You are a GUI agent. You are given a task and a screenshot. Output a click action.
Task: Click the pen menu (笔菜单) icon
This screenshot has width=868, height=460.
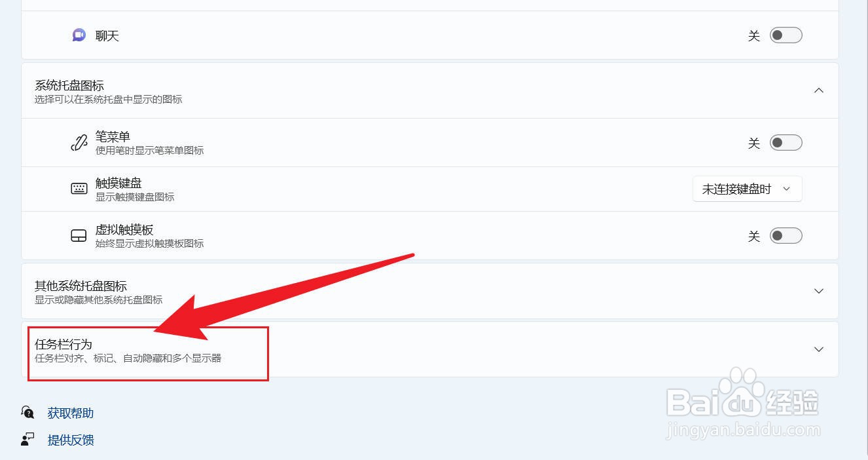click(x=79, y=143)
